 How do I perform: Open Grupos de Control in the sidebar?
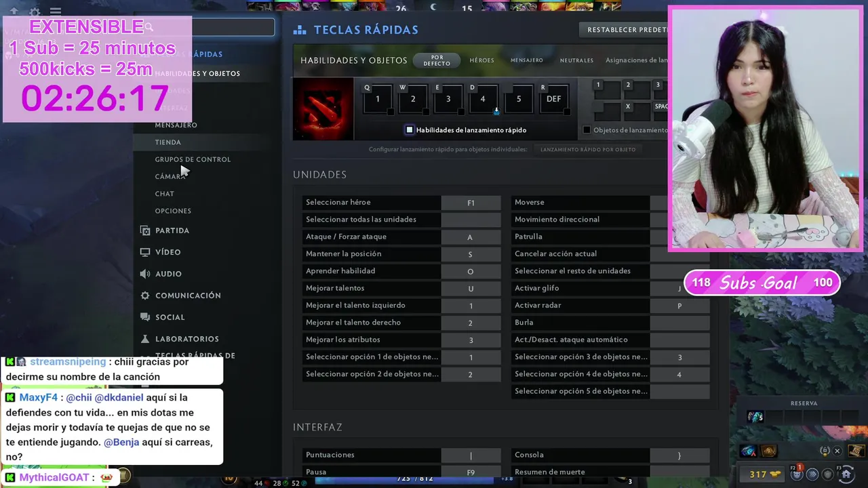193,159
